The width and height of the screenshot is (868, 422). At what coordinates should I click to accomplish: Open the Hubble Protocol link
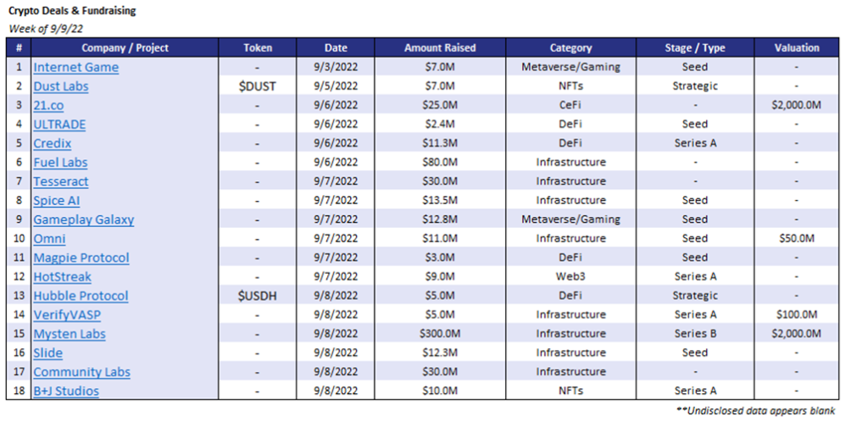(x=81, y=296)
